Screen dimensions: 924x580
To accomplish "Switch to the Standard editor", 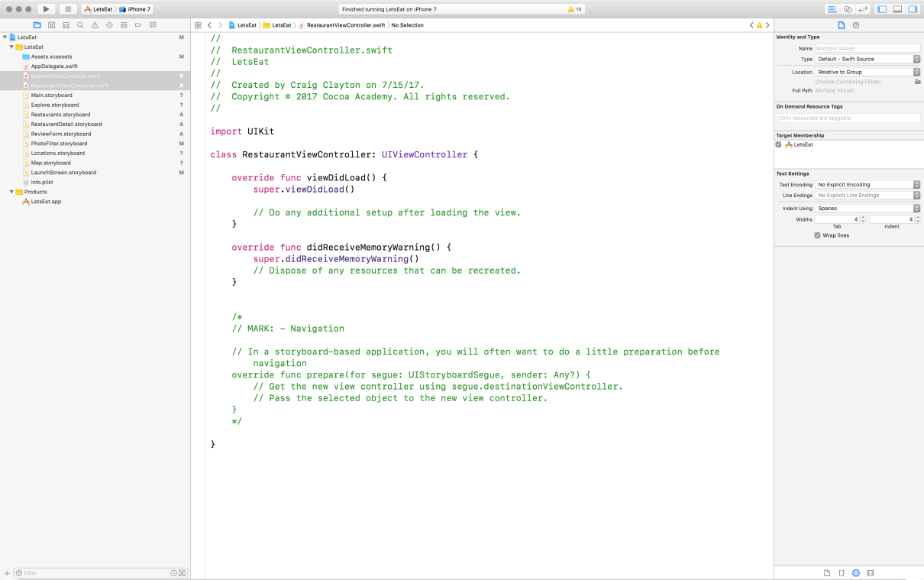I will point(832,9).
